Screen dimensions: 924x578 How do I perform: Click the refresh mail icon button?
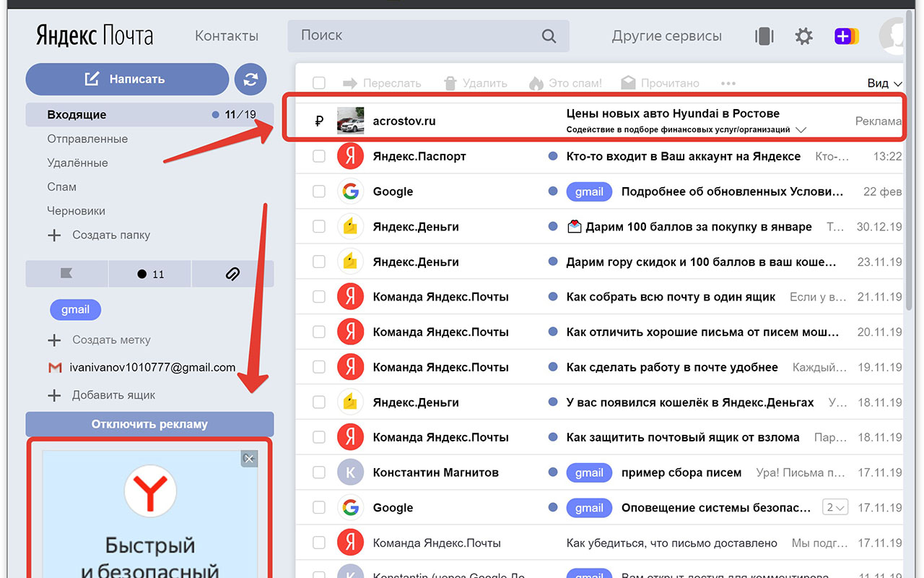click(x=250, y=79)
